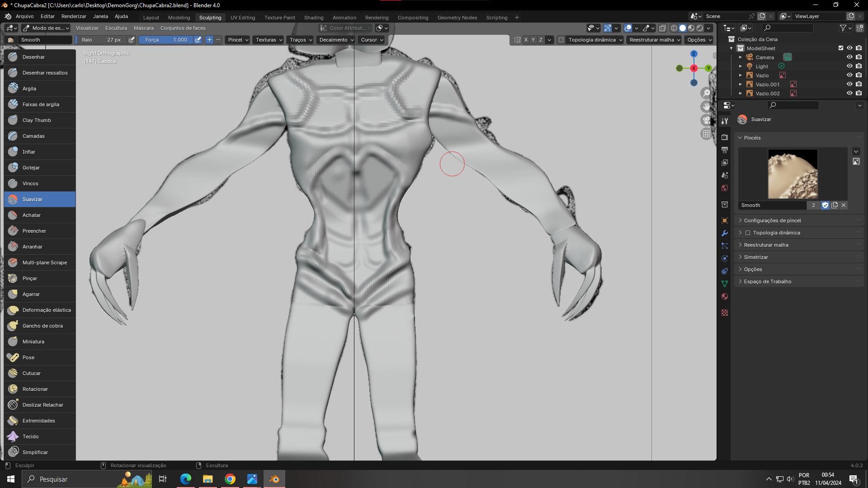Click the camera view icon in viewport

click(x=706, y=120)
